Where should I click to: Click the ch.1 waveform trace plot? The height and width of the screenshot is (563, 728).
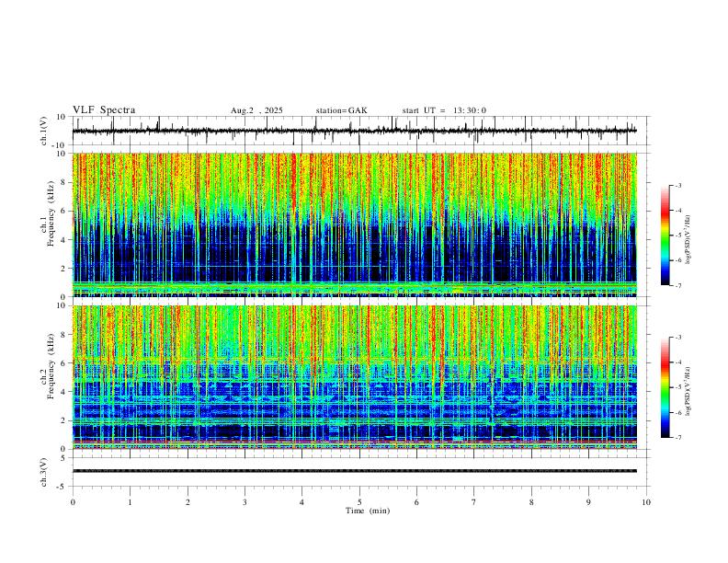coord(355,131)
